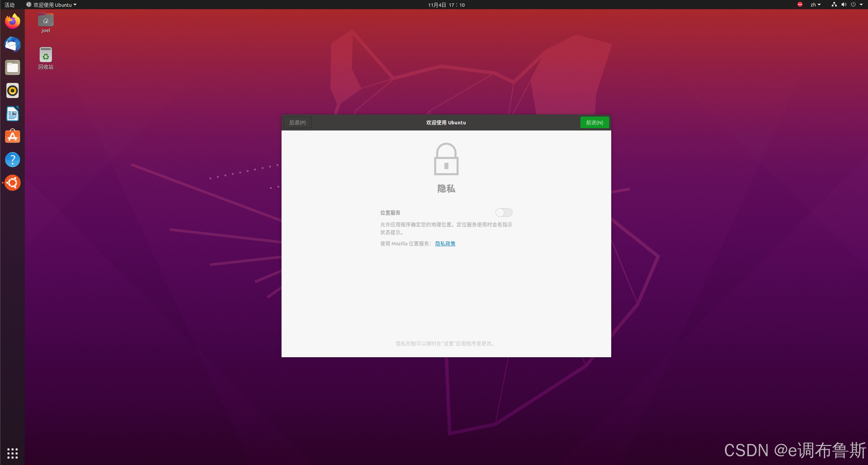
Task: Open the joel home folder icon
Action: [46, 23]
